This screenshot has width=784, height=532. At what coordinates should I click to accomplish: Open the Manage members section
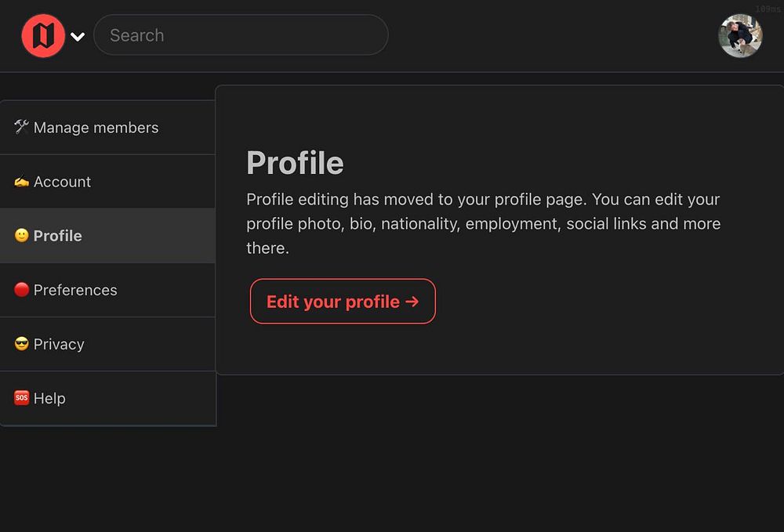coord(96,128)
